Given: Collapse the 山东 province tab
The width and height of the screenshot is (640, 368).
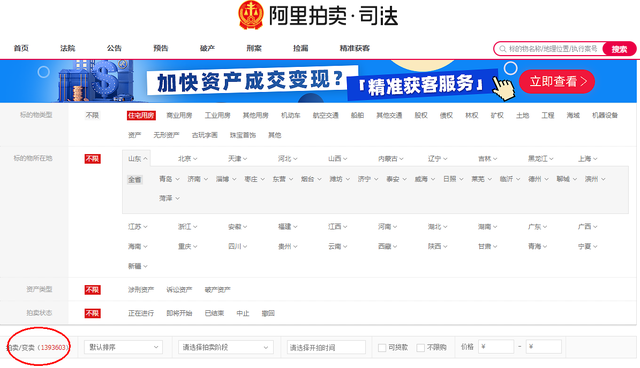Looking at the screenshot, I should [x=138, y=159].
